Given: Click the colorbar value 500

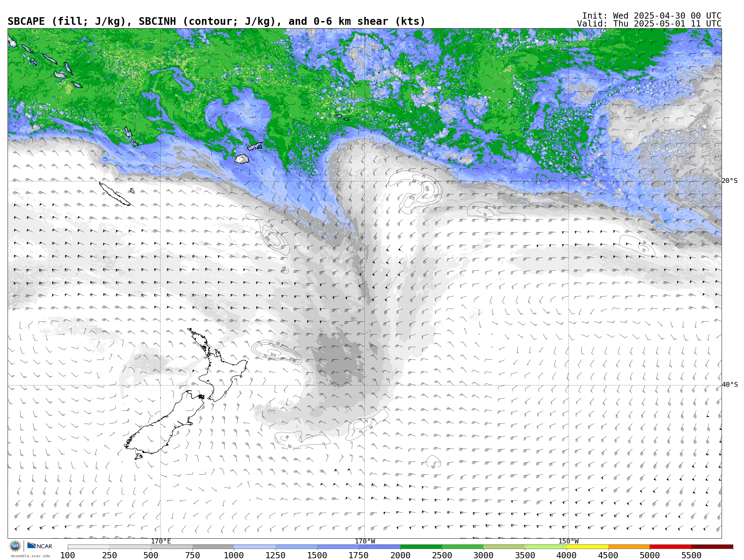Looking at the screenshot, I should (151, 556).
